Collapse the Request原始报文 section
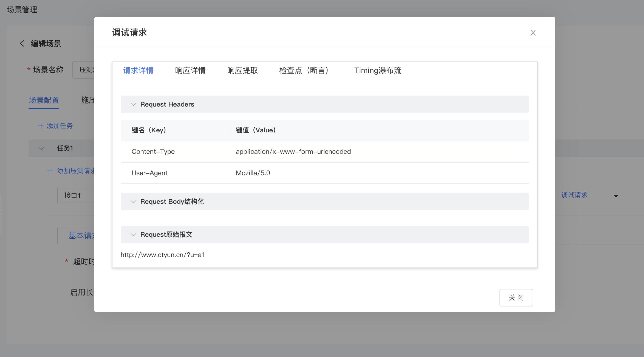This screenshot has width=644, height=357. pos(133,235)
